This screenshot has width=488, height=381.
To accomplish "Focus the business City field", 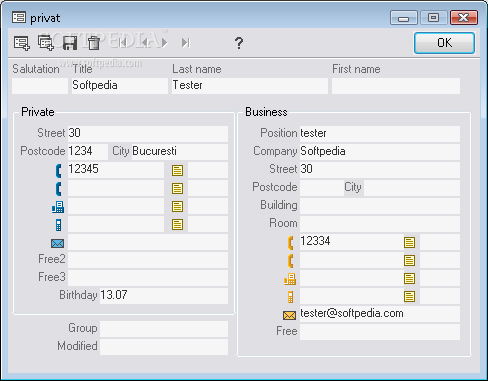I will pyautogui.click(x=412, y=188).
